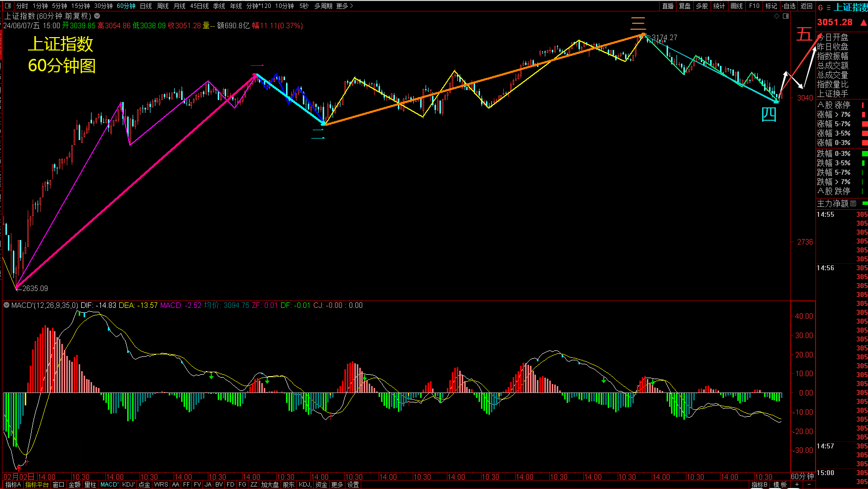Click the 返回 back button
This screenshot has height=489, width=868.
[807, 6]
